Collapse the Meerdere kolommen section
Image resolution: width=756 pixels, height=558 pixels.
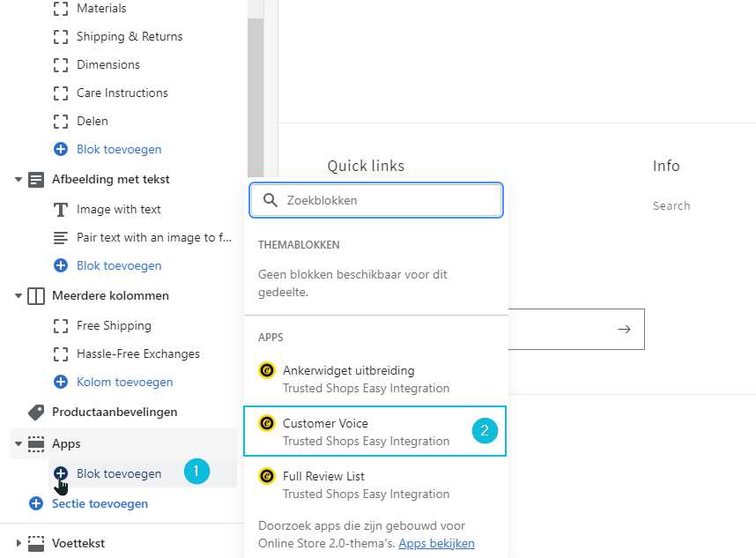[x=19, y=295]
